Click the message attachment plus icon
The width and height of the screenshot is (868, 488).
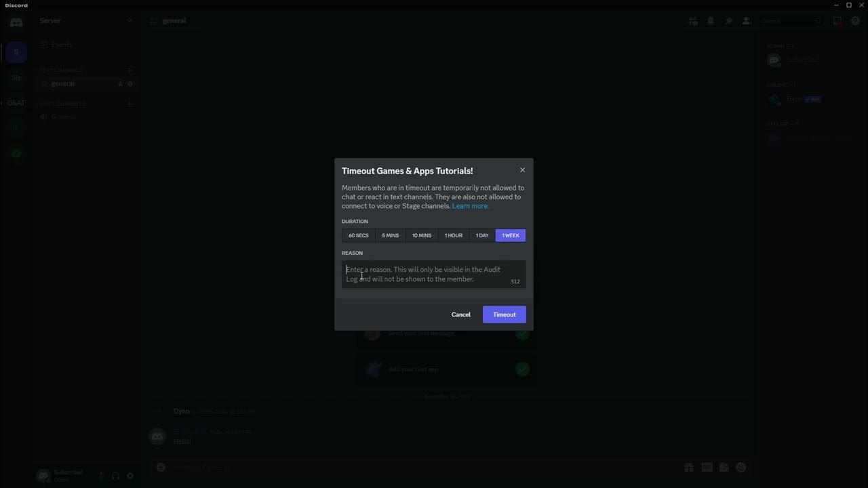tap(161, 467)
